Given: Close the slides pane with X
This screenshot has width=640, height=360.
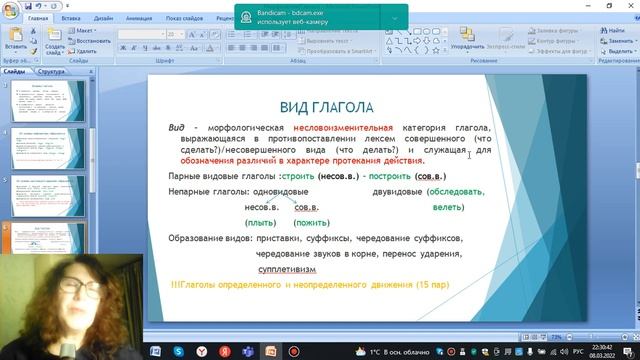Looking at the screenshot, I should coord(91,71).
